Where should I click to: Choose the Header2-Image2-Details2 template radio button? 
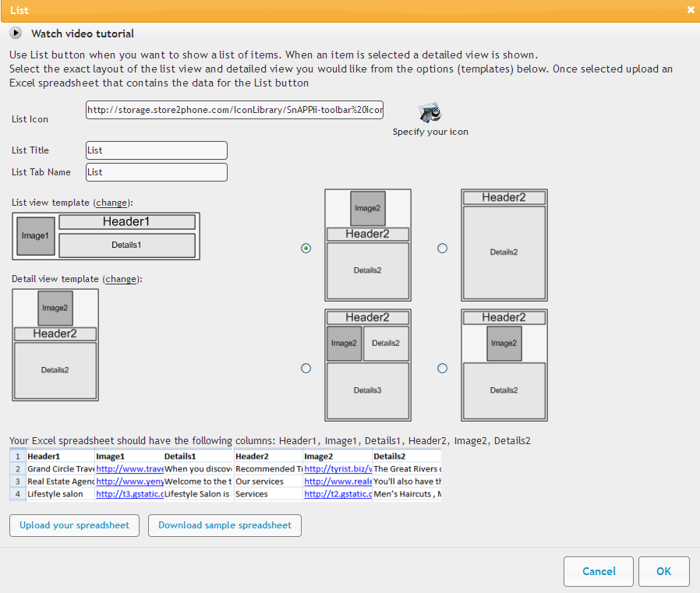click(x=443, y=368)
